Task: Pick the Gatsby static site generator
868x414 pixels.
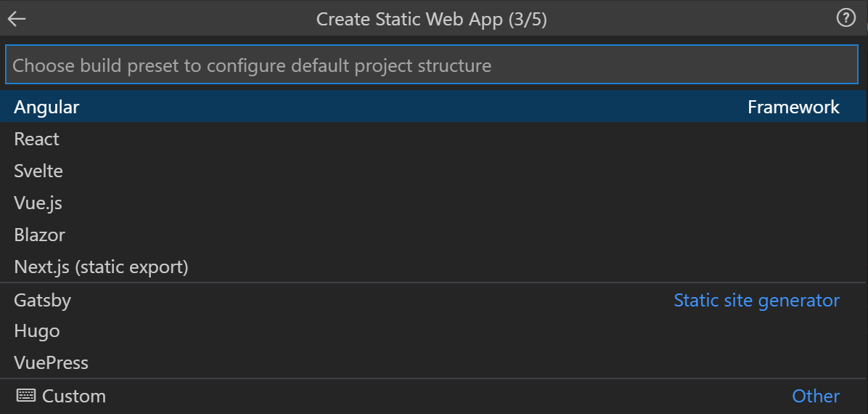Action: pos(432,301)
